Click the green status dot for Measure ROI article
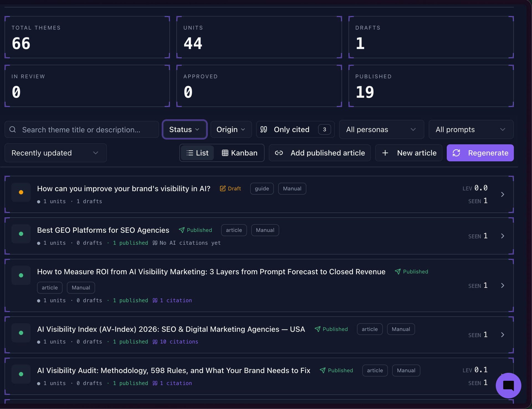The height and width of the screenshot is (409, 532). pos(21,275)
